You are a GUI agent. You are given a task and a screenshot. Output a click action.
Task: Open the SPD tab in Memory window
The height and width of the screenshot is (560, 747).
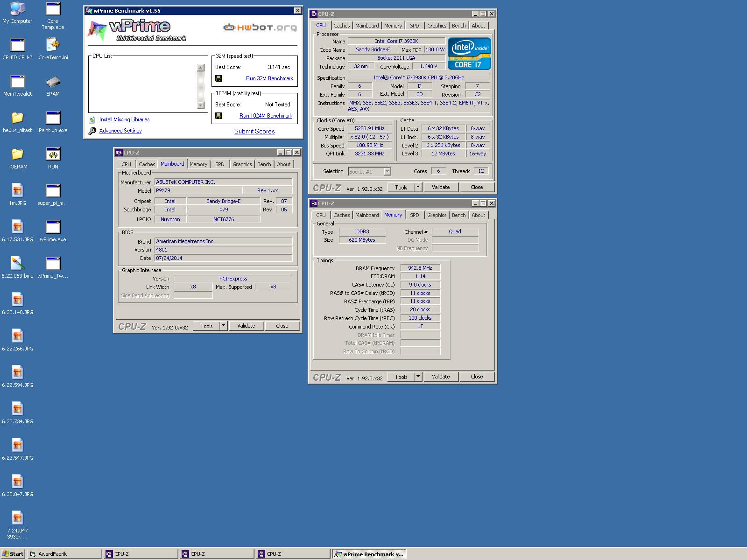415,215
